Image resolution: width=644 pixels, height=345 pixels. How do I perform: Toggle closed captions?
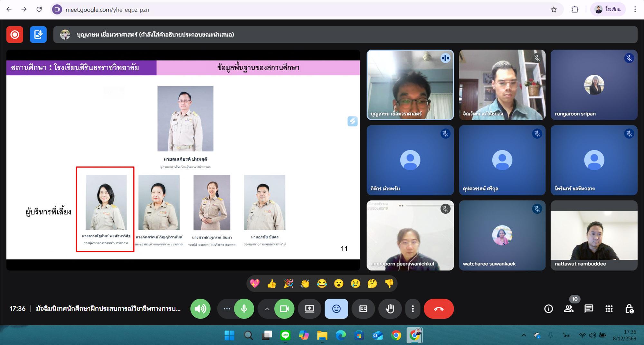coord(363,309)
